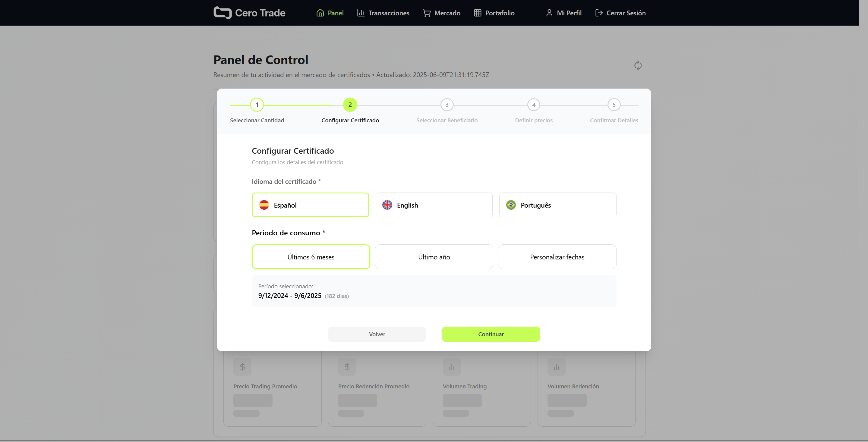Click the bar chart Transacciones icon

pos(361,13)
